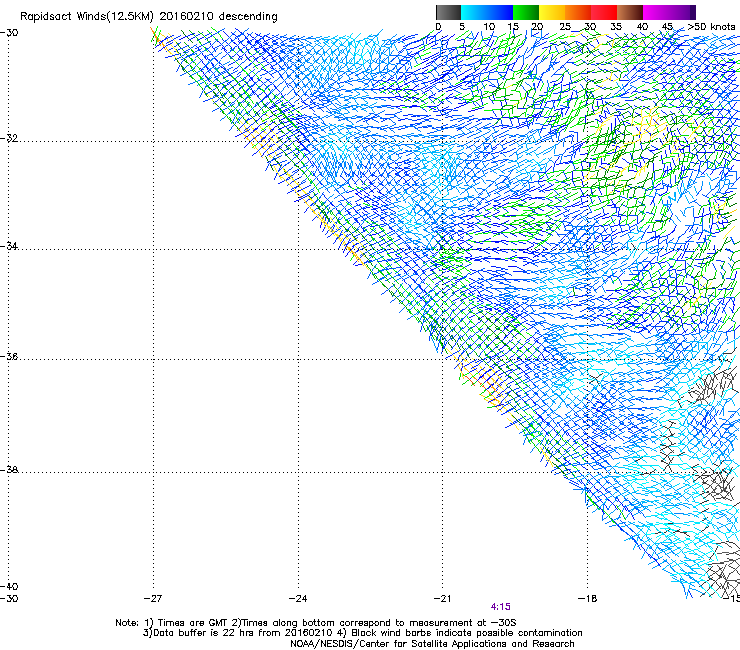Click the '-24' longitude axis label
Image resolution: width=740 pixels, height=650 pixels.
[298, 599]
